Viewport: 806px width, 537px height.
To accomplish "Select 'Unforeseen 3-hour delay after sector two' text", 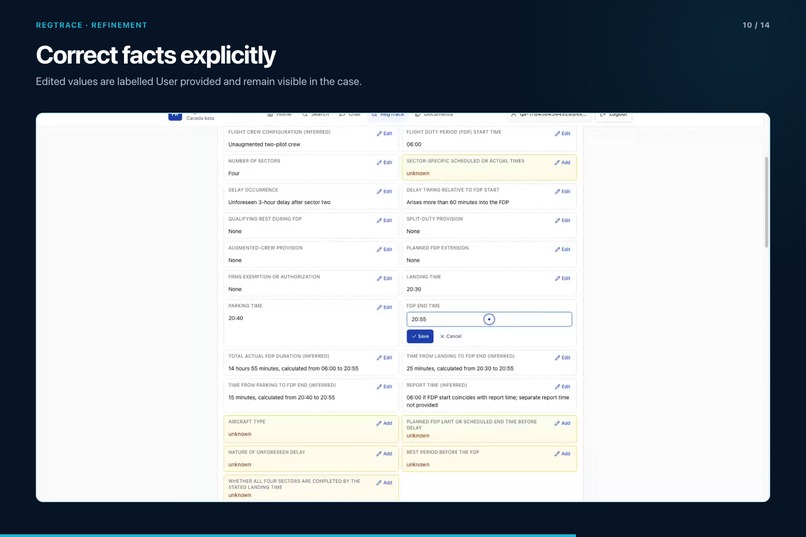I will coord(279,202).
